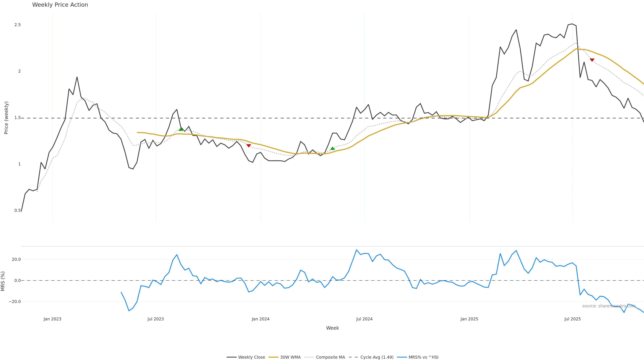
Task: Select the Jul 2024 x-axis tick label
Action: (364, 319)
